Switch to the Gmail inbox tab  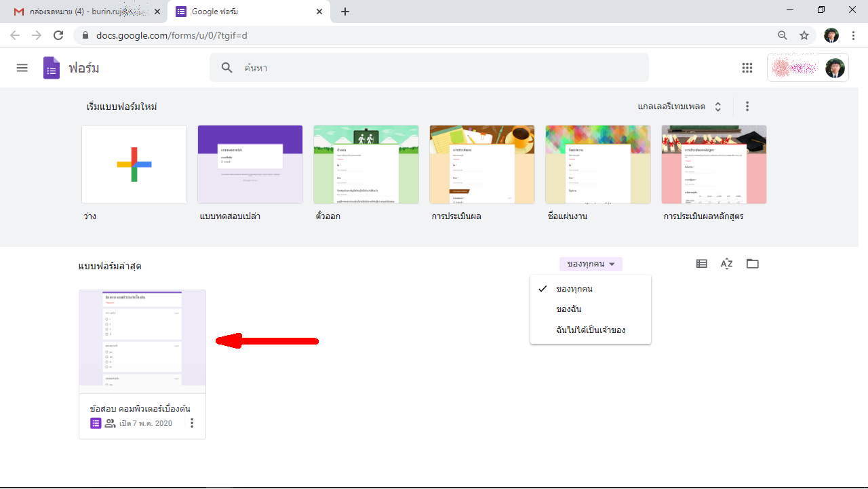pyautogui.click(x=85, y=12)
